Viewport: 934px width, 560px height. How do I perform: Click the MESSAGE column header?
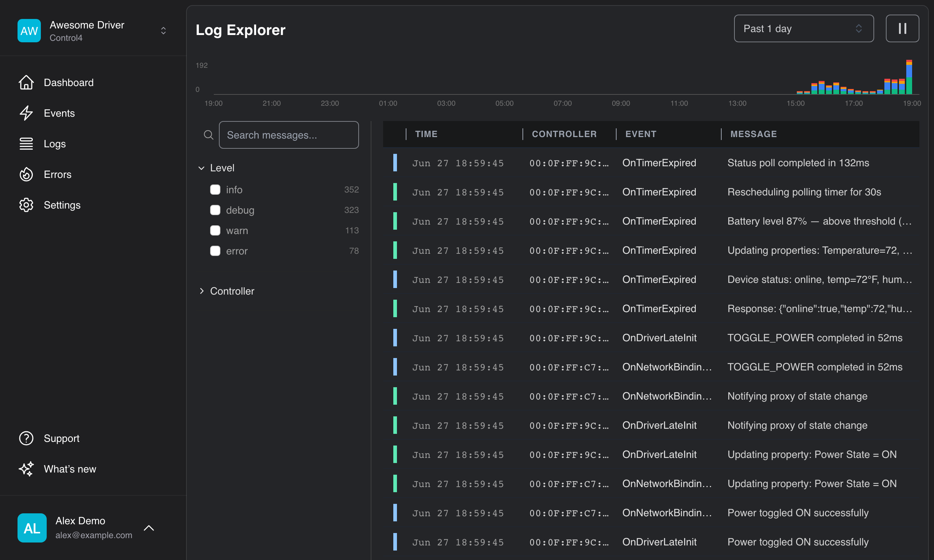pos(753,134)
